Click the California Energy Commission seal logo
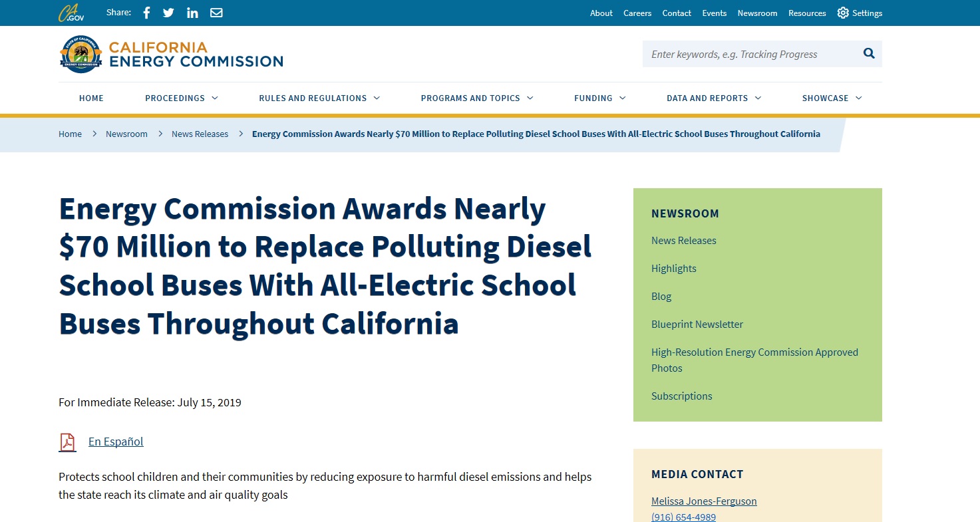The width and height of the screenshot is (980, 522). [x=81, y=54]
